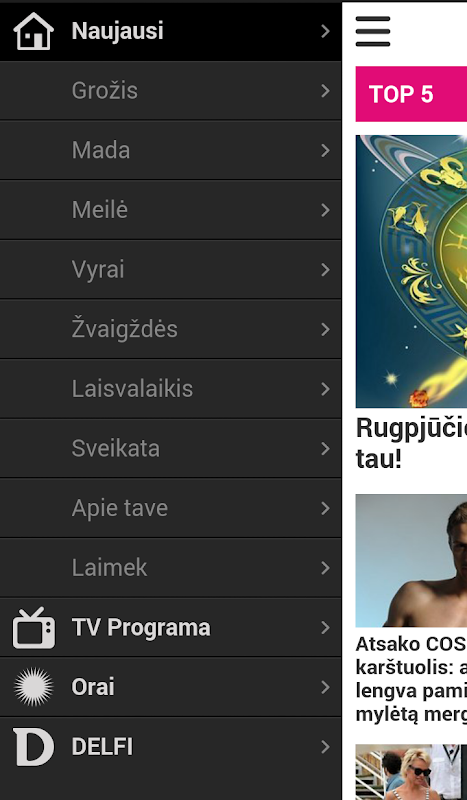Image resolution: width=467 pixels, height=800 pixels.
Task: Open the zodiac horoscope article image
Action: point(411,271)
